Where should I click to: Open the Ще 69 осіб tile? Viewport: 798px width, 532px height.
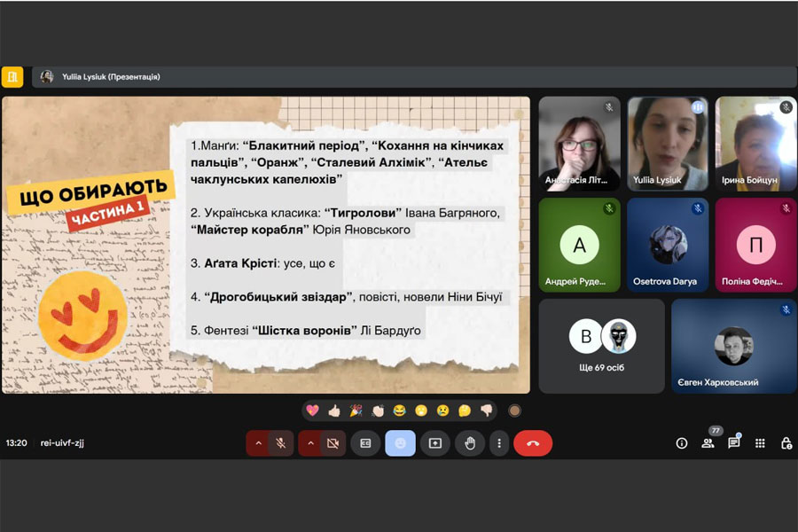(601, 346)
